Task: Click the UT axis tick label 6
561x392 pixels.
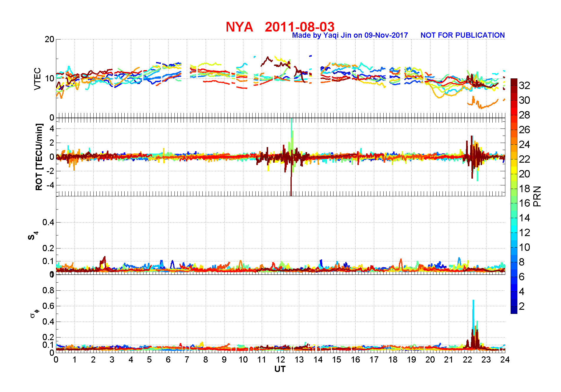Action: pos(168,360)
